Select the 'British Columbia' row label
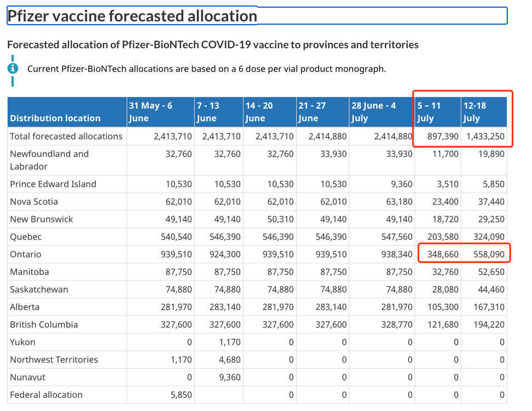This screenshot has height=411, width=532. 44,325
